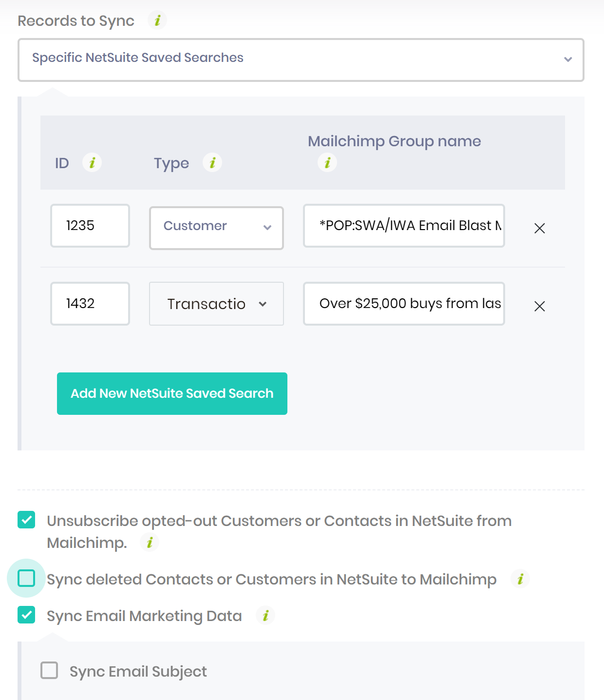Enable Sync deleted Contacts or Customers checkbox
604x700 pixels.
pos(26,578)
